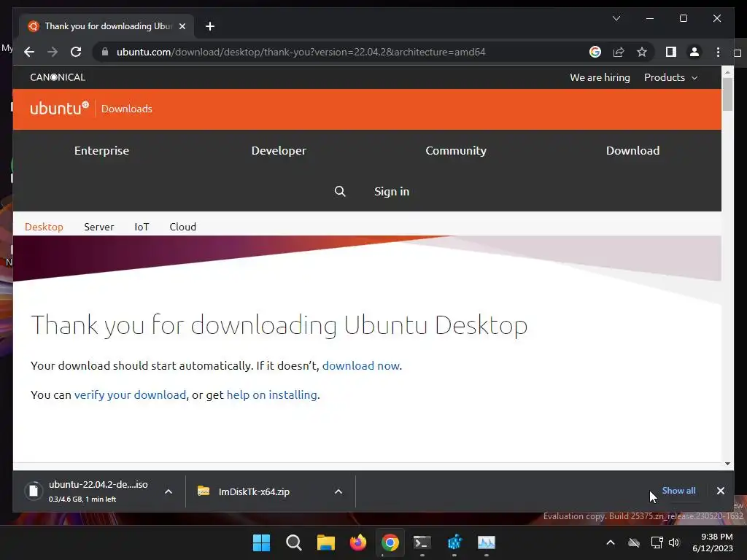
Task: Open Google icon in address bar
Action: [x=595, y=52]
